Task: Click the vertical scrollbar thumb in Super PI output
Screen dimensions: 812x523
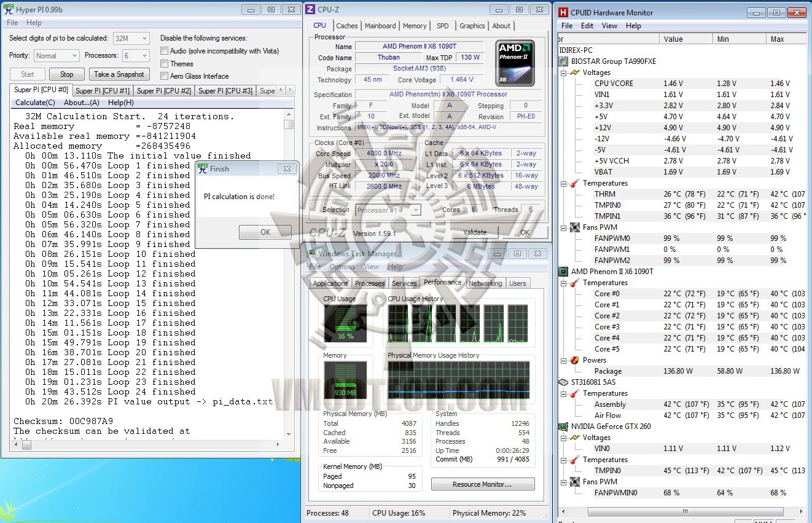Action: (289, 124)
